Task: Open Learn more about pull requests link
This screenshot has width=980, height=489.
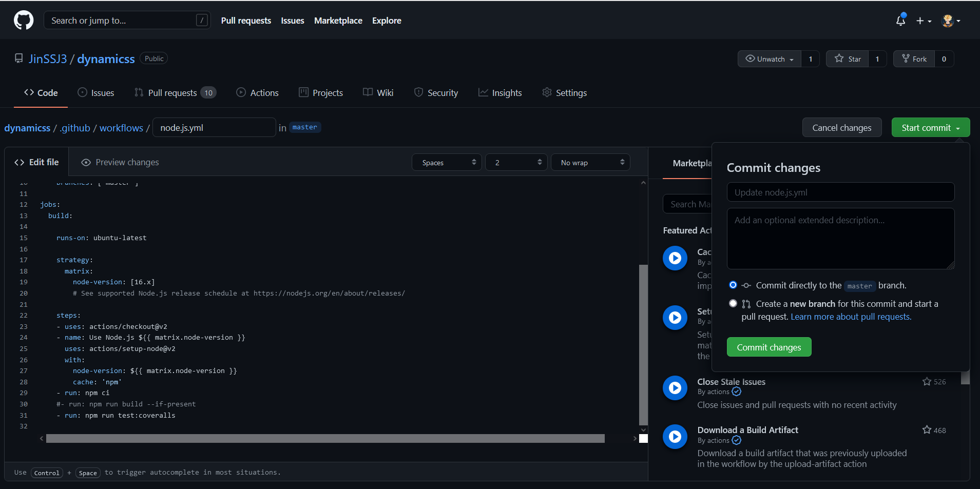Action: click(851, 317)
